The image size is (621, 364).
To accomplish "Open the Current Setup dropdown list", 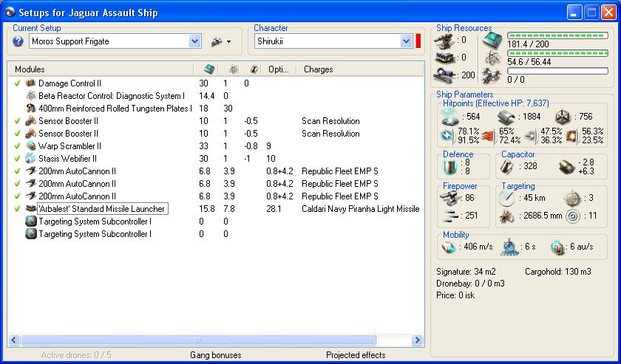I will coord(195,41).
